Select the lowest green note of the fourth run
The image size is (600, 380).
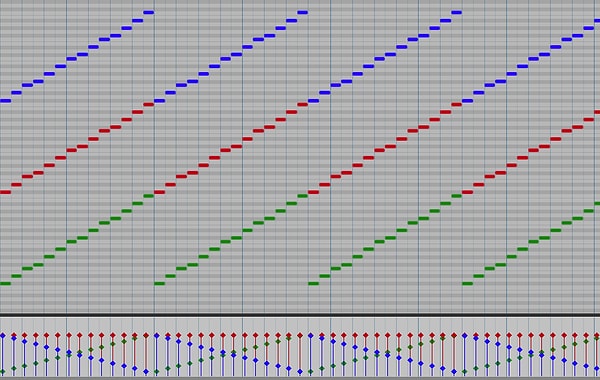click(x=467, y=284)
